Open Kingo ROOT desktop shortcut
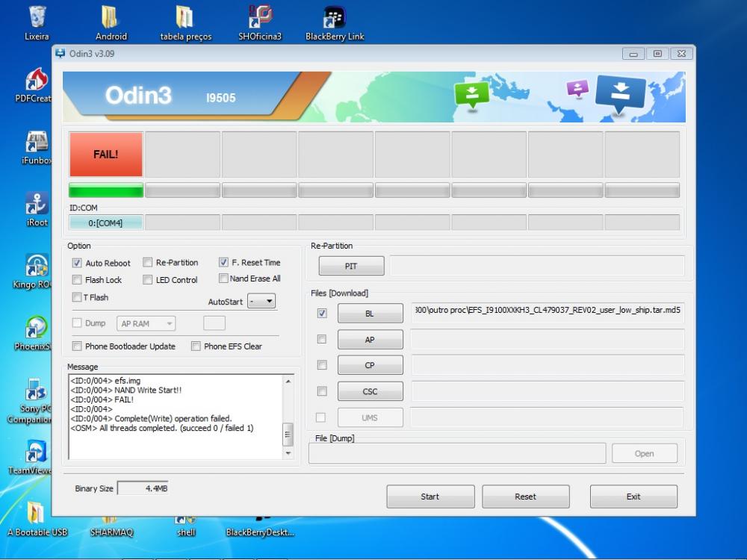The height and width of the screenshot is (560, 747). pyautogui.click(x=34, y=270)
